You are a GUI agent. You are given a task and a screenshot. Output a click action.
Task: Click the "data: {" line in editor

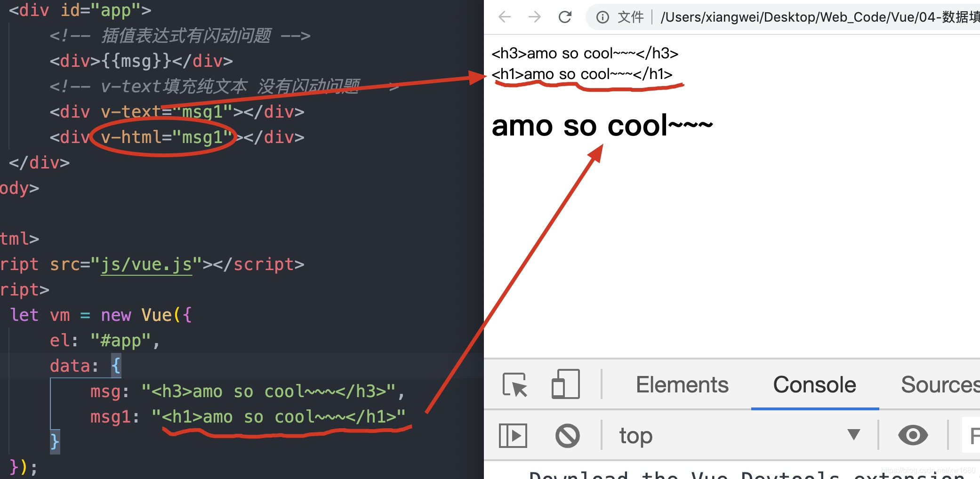click(x=86, y=366)
